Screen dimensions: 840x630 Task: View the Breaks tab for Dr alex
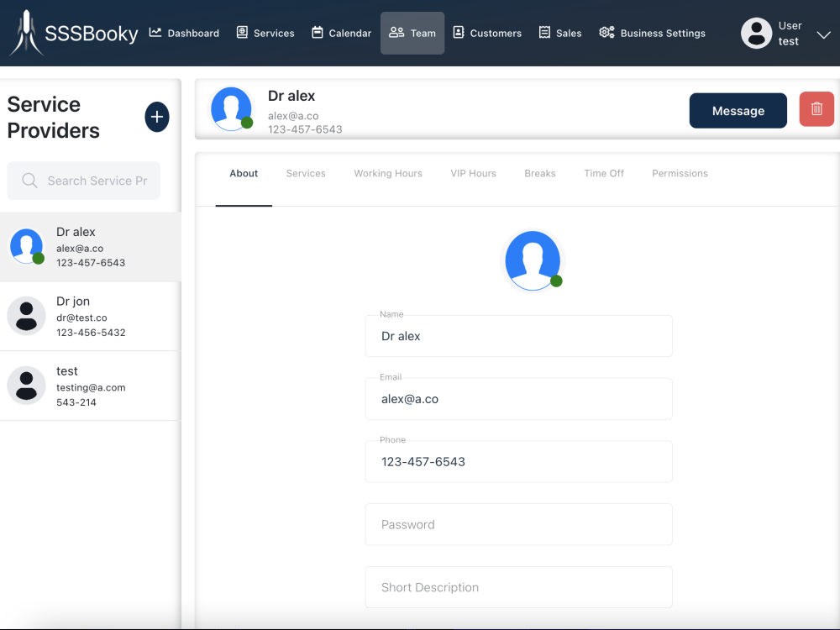tap(539, 173)
